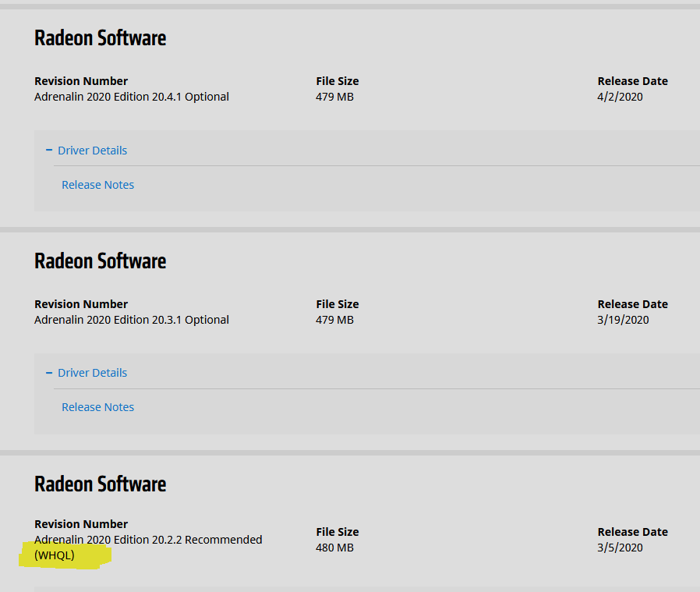Click the 3/5/2020 release date
The width and height of the screenshot is (700, 592).
tap(620, 548)
